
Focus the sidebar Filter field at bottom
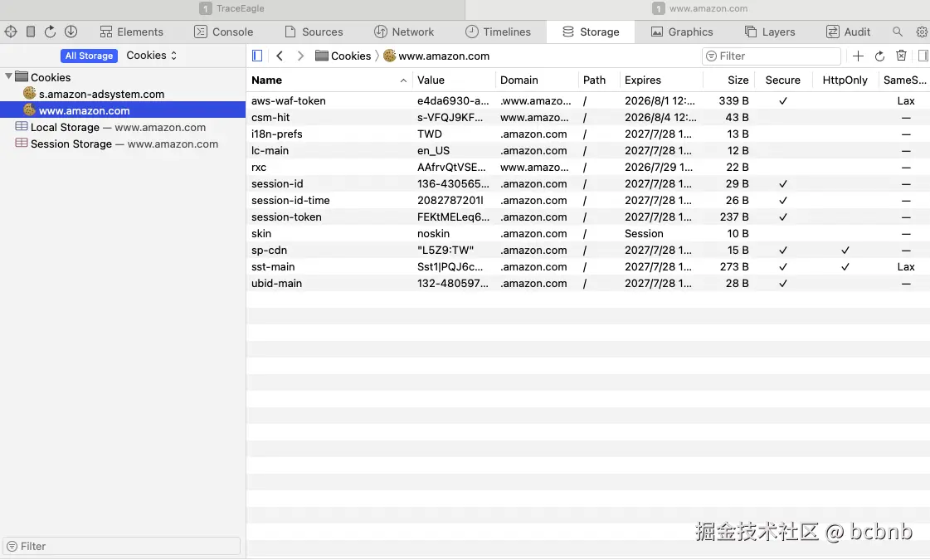click(x=122, y=547)
